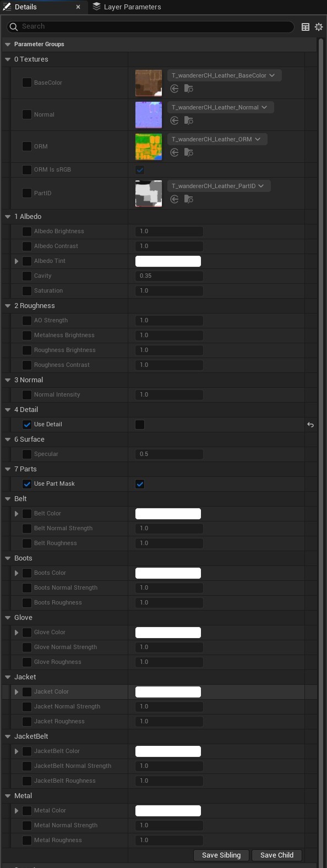Close the Details tab
This screenshot has height=868, width=327.
coord(78,7)
